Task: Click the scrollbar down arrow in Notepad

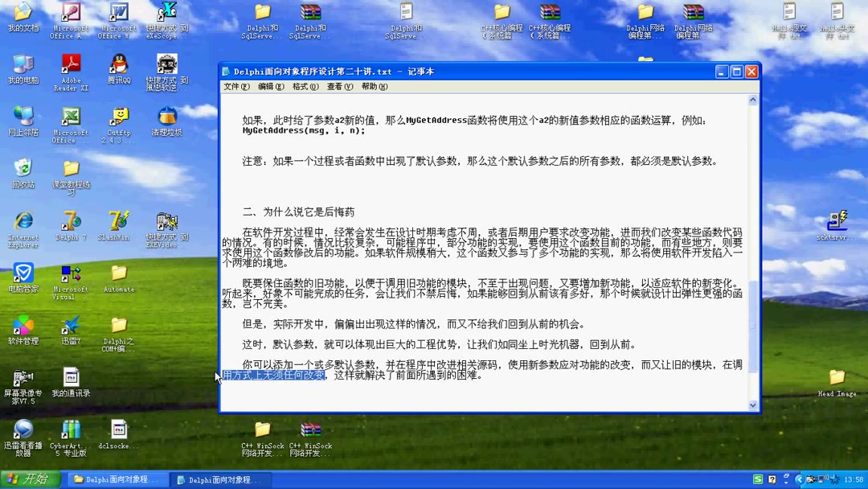Action: (752, 405)
